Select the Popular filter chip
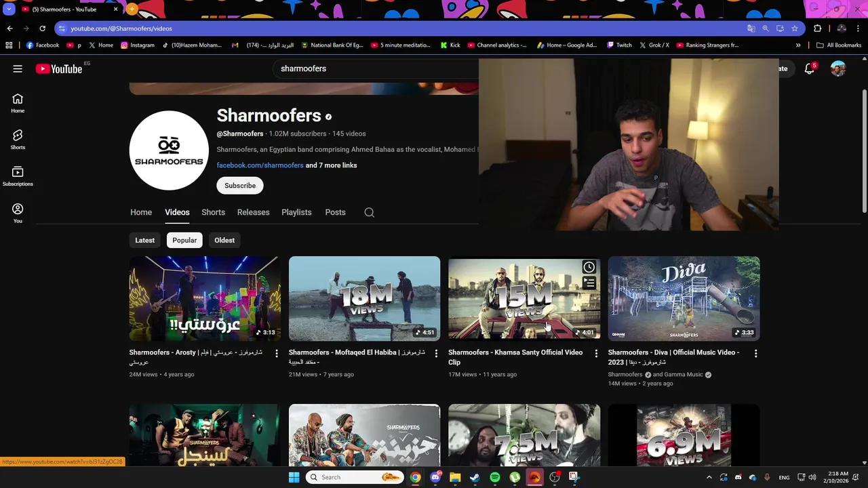The height and width of the screenshot is (488, 868). pos(184,240)
